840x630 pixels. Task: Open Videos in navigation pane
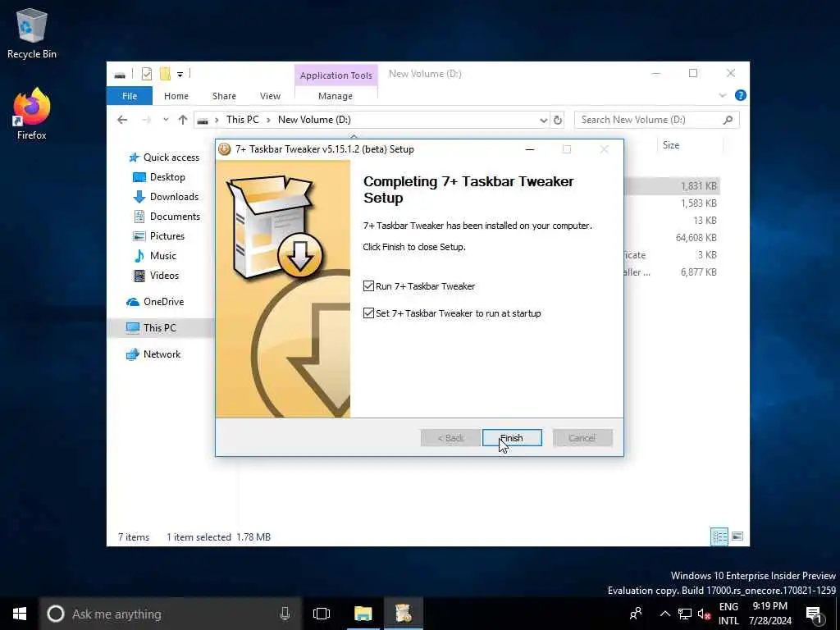coord(164,276)
